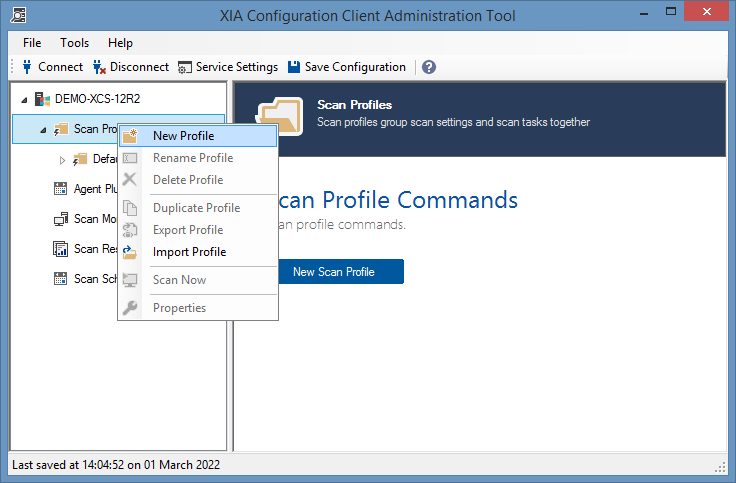This screenshot has width=736, height=483.
Task: Click the New Scan Profile button
Action: (x=341, y=272)
